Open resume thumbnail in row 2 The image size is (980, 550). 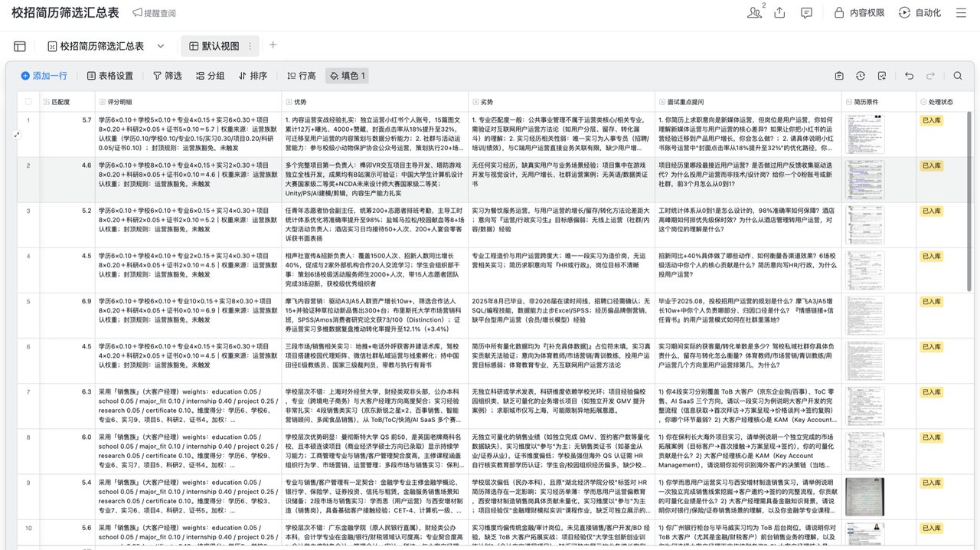[865, 179]
